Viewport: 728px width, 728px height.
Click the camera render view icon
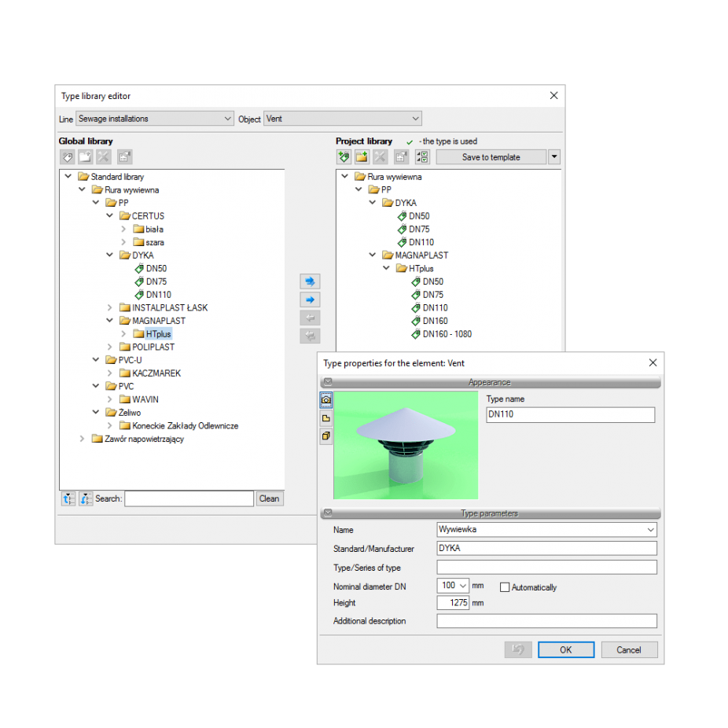point(326,399)
